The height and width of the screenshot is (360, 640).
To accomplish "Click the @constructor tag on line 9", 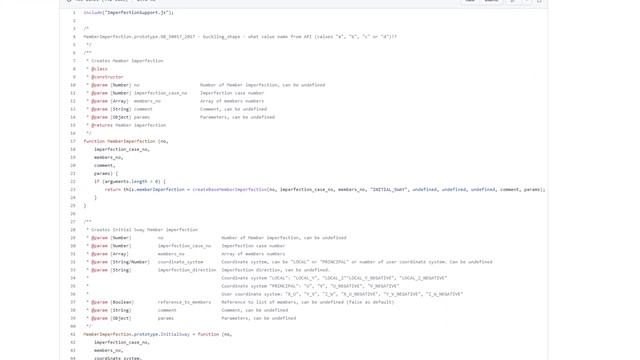I will coord(107,77).
